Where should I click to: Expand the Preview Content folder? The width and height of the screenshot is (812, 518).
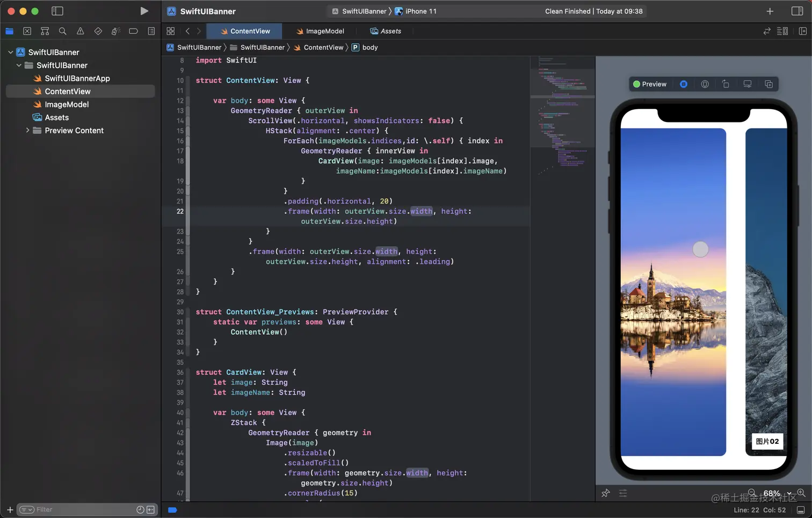pos(27,130)
